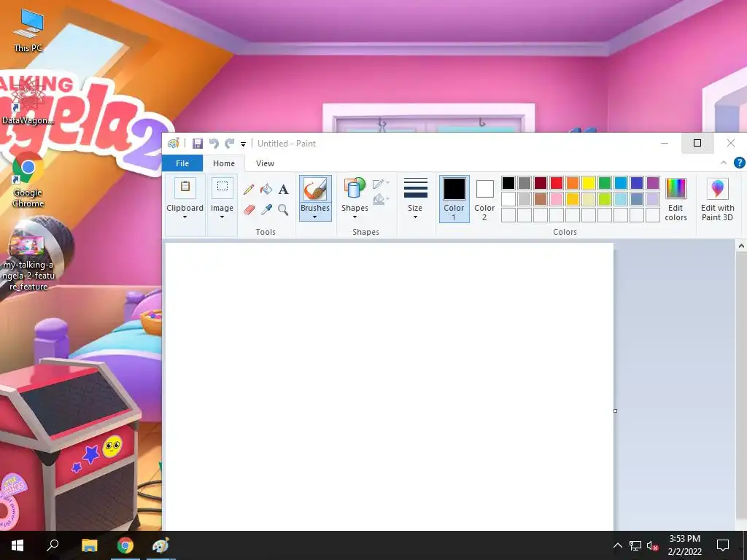Switch to the View tab
Screen dimensions: 747x560
[265, 163]
